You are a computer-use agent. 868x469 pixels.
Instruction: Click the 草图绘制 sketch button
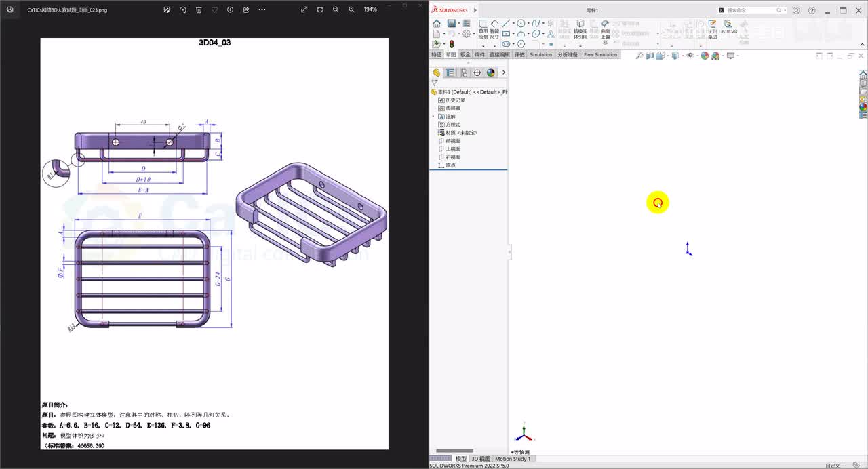[x=483, y=30]
